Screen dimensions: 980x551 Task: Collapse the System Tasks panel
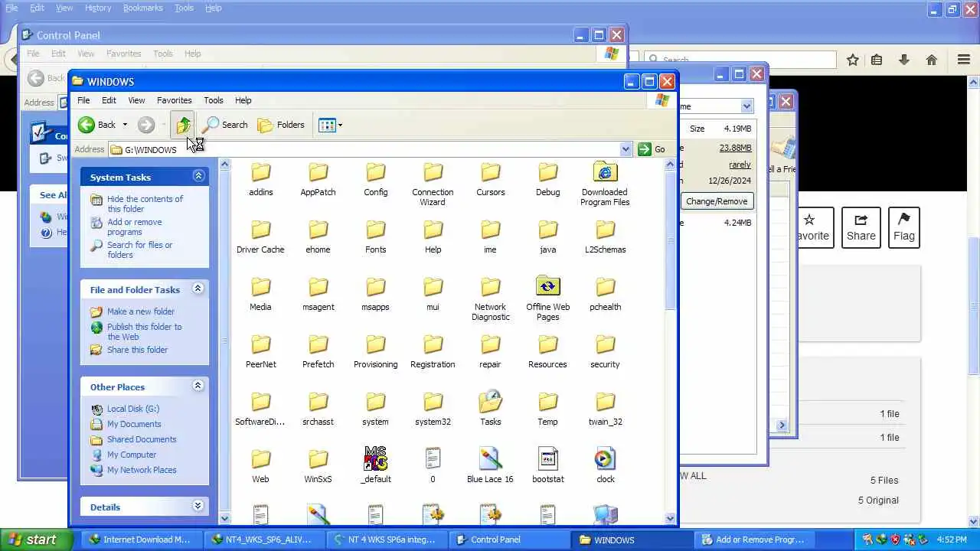click(x=198, y=177)
